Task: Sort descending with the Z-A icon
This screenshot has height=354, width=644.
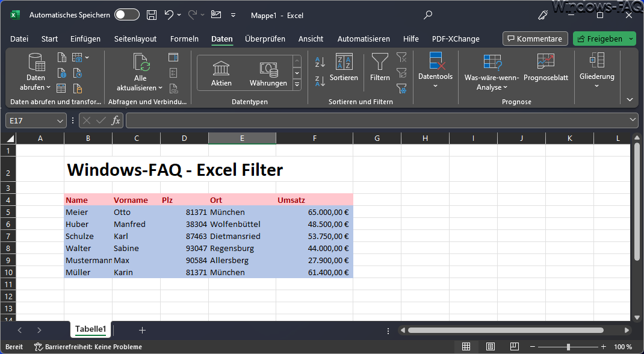Action: tap(320, 81)
